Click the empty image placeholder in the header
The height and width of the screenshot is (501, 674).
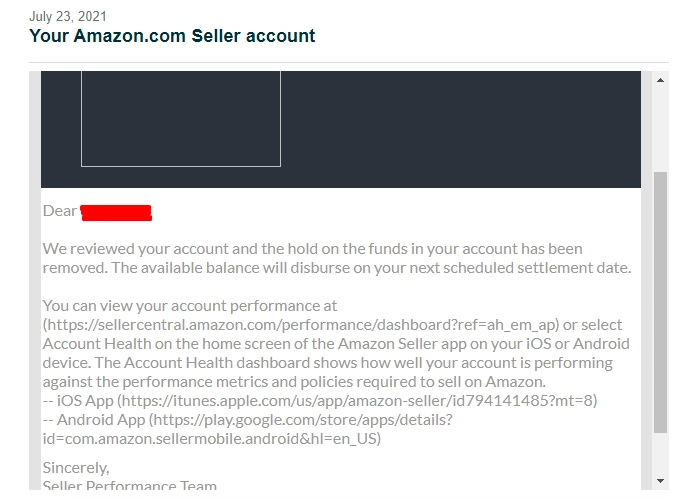181,119
